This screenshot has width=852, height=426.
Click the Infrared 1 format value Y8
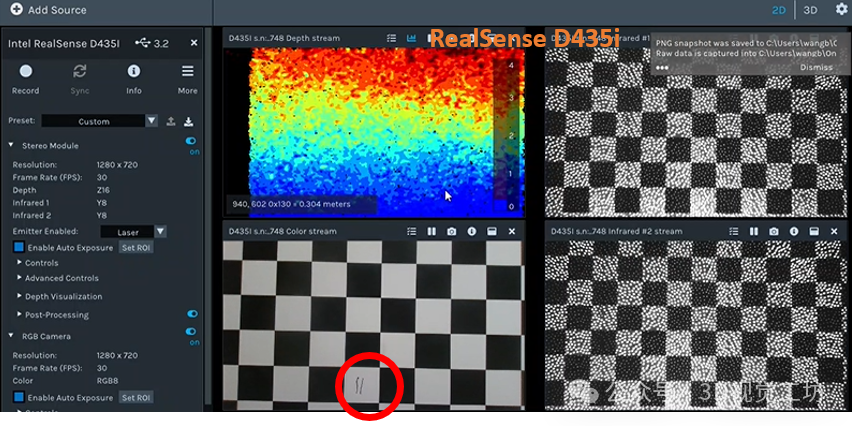102,203
